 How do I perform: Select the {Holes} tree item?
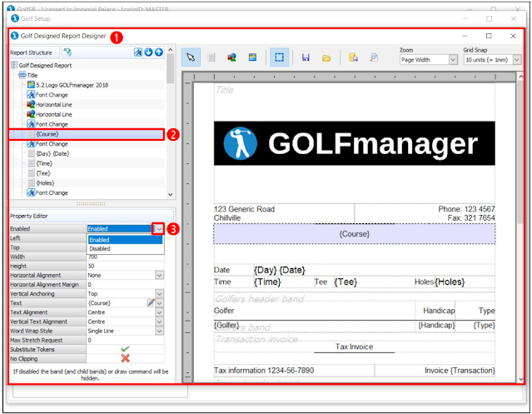45,183
